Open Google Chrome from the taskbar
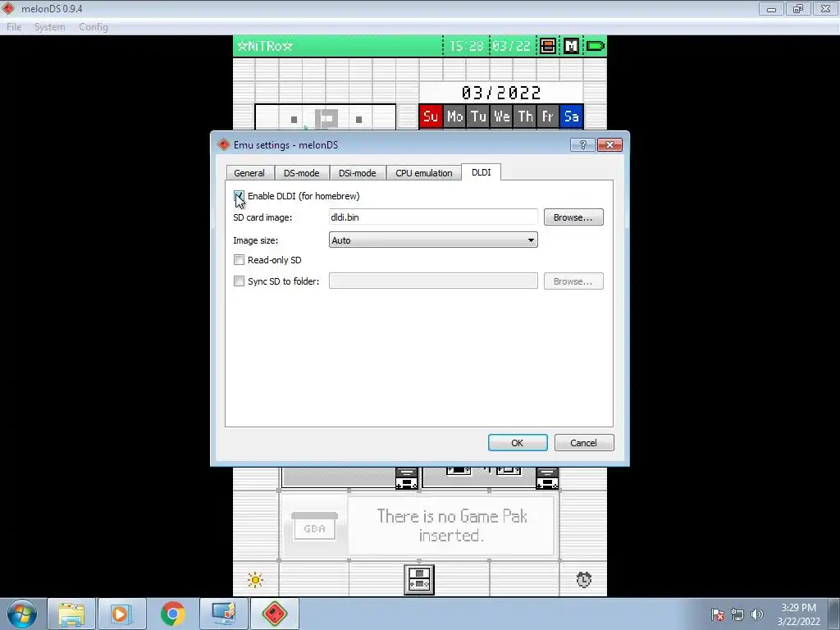Screen dimensions: 840x630 [x=172, y=614]
